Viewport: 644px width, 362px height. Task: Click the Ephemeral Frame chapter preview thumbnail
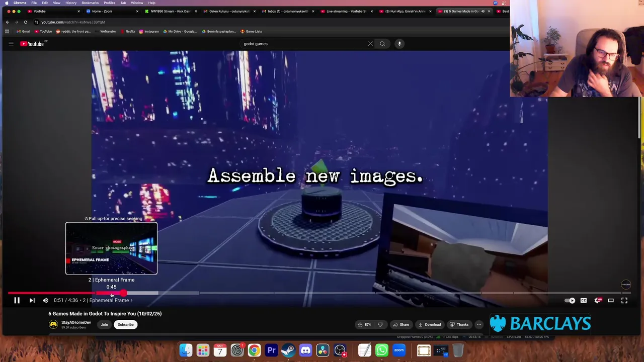[111, 248]
